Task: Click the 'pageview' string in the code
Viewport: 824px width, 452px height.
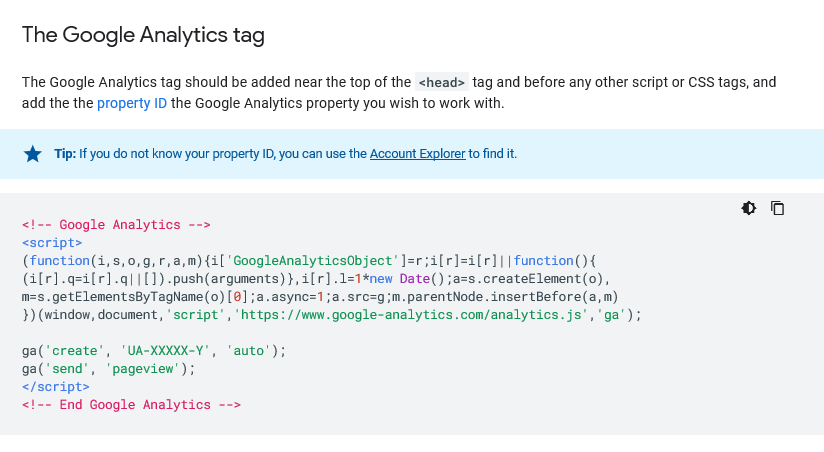Action: point(143,368)
